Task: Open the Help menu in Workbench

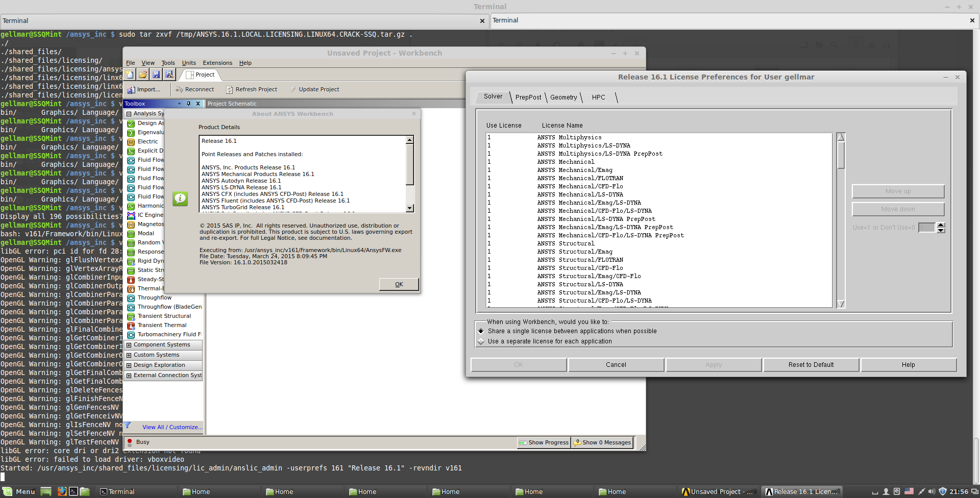Action: point(246,63)
